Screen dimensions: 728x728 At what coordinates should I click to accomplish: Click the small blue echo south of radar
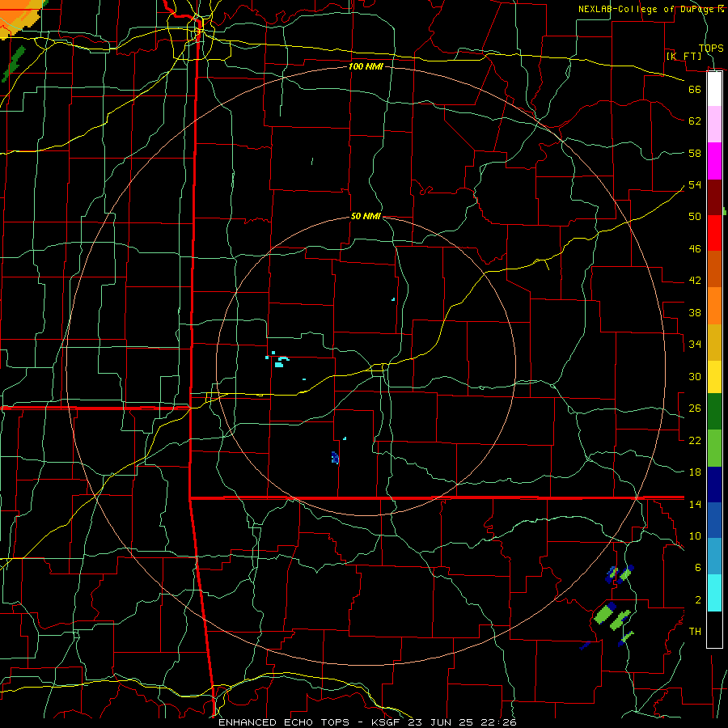335,458
